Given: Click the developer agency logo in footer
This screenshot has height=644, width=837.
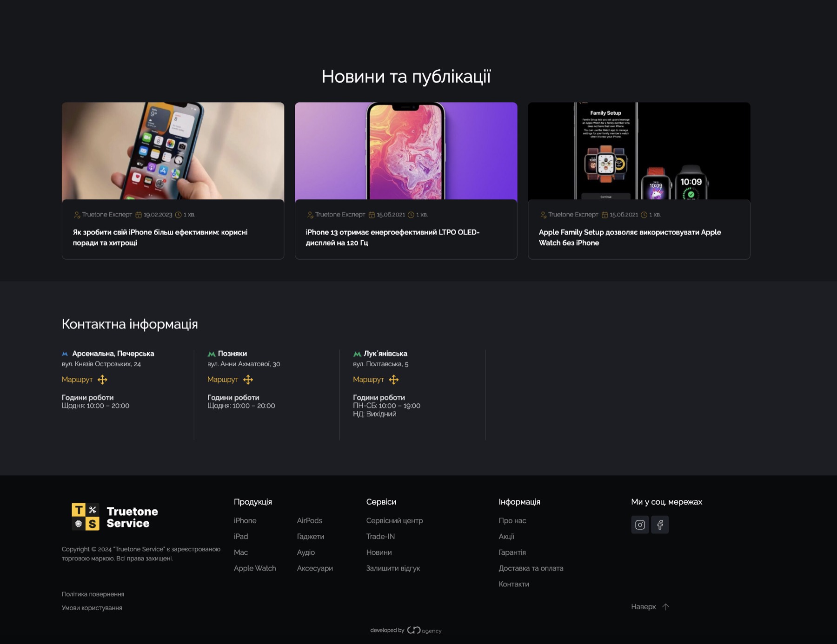Looking at the screenshot, I should [x=424, y=631].
